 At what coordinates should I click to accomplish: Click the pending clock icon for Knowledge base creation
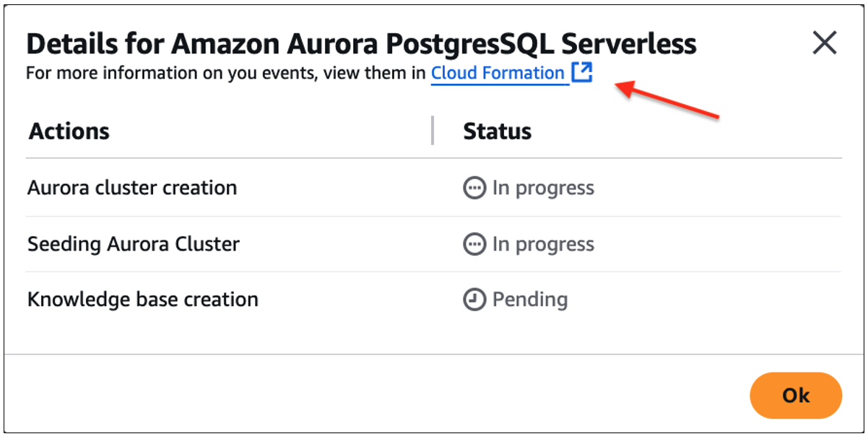(x=474, y=300)
